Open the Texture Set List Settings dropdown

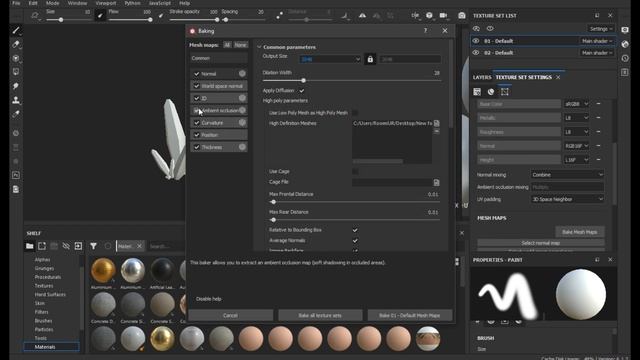point(601,29)
